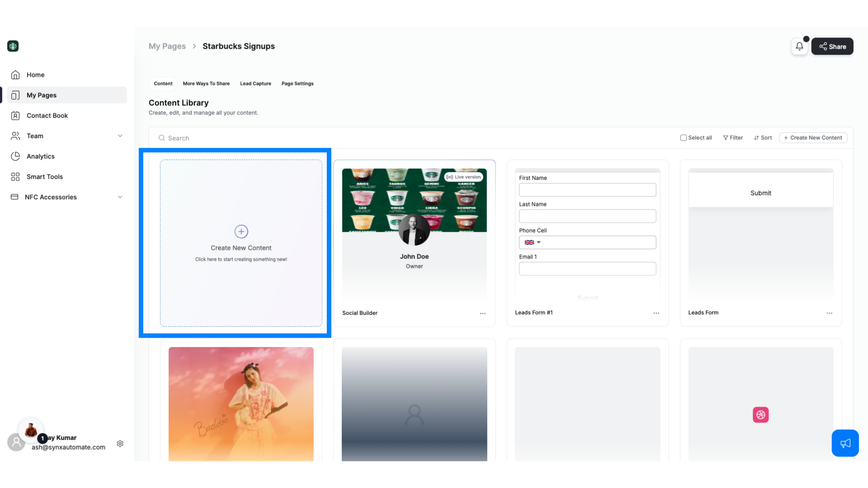The height and width of the screenshot is (488, 868).
Task: Toggle the Select all checkbox
Action: [x=683, y=138]
